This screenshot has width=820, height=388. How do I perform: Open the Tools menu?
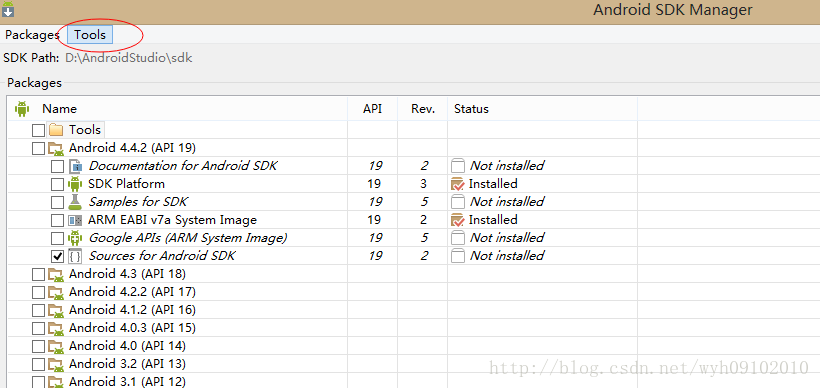point(90,35)
